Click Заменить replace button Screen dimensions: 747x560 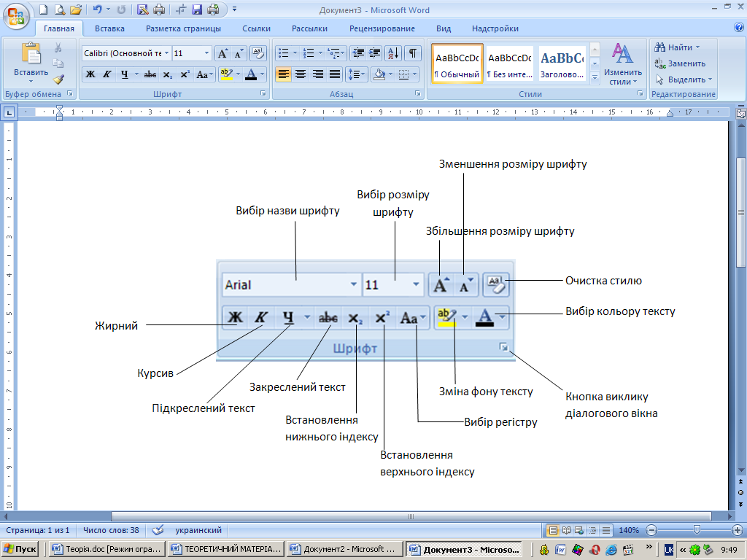point(680,63)
